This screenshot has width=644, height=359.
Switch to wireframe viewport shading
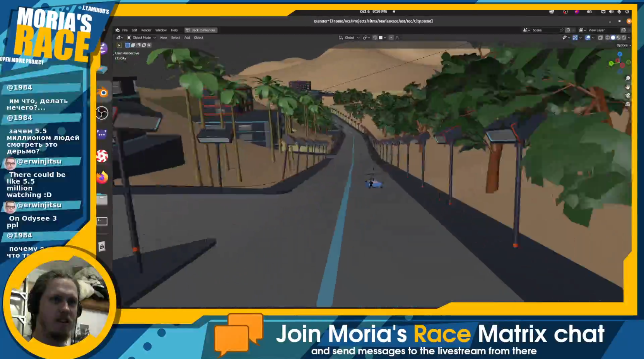click(x=608, y=38)
